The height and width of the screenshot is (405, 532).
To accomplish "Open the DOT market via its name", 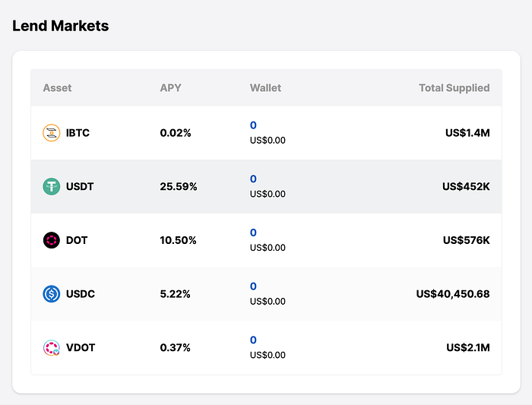I will [x=77, y=240].
